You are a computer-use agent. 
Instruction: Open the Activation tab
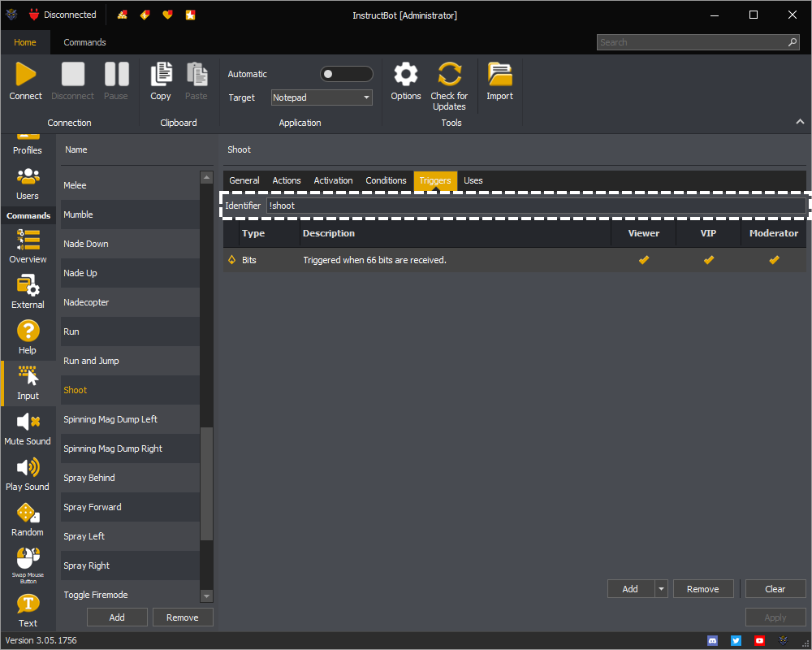333,180
